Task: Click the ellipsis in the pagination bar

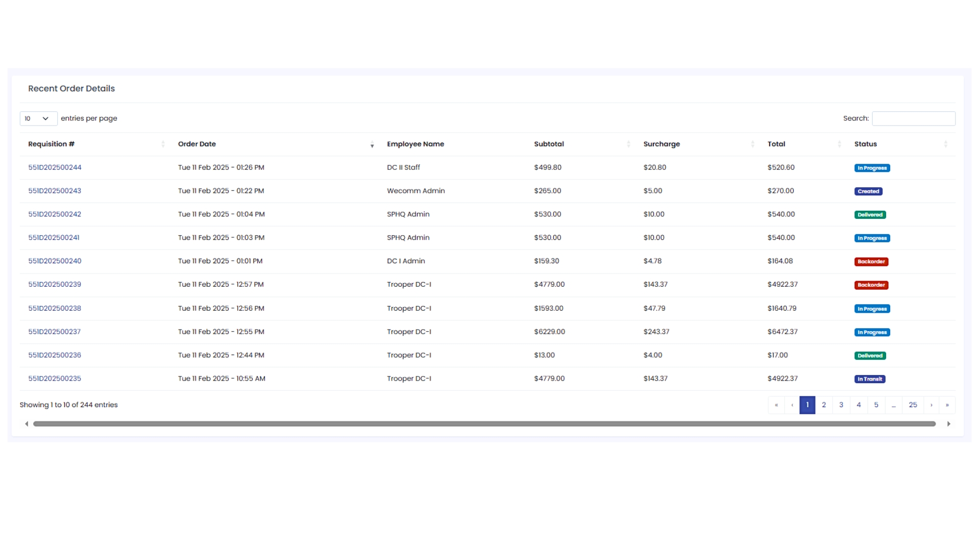Action: click(894, 405)
